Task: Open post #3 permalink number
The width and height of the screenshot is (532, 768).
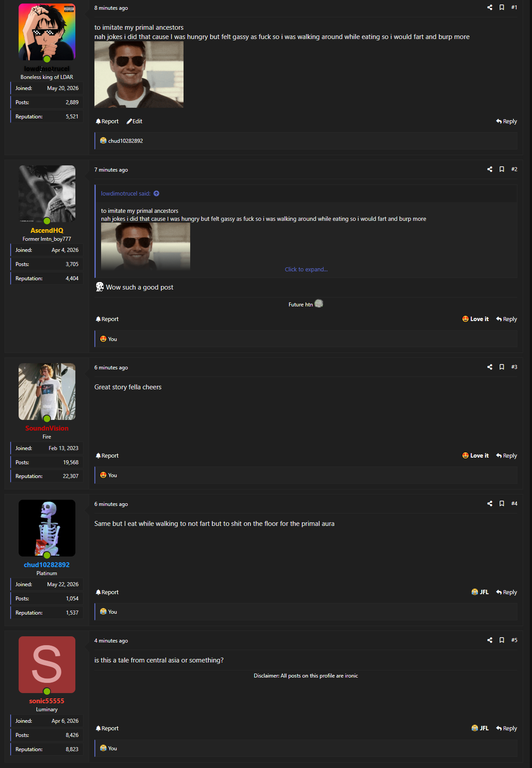Action: coord(514,367)
